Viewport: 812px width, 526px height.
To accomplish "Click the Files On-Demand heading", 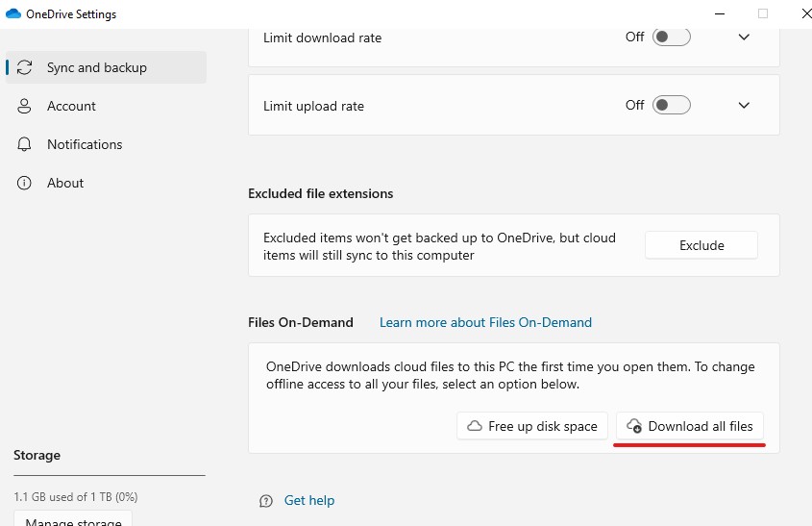I will pyautogui.click(x=301, y=322).
